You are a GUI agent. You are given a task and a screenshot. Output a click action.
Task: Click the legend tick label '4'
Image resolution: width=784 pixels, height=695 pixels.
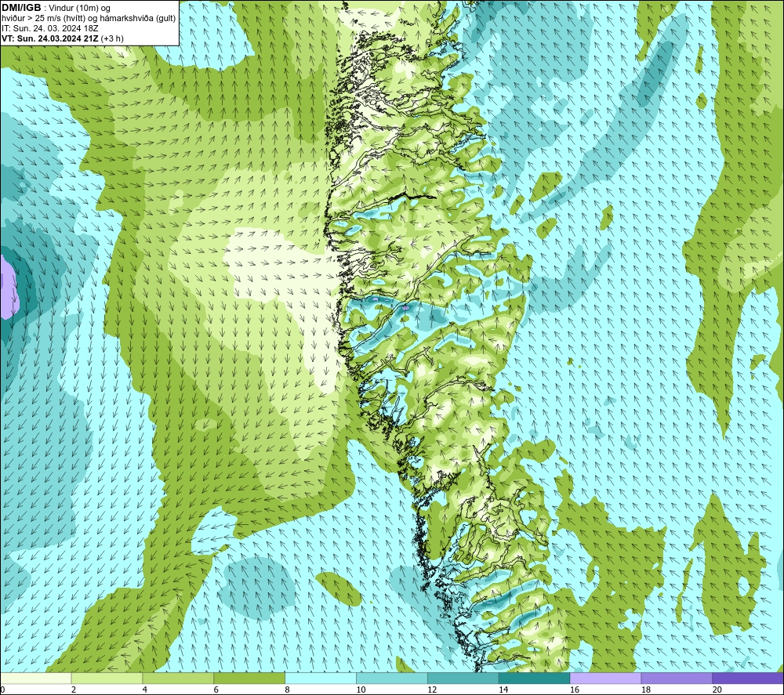point(144,690)
